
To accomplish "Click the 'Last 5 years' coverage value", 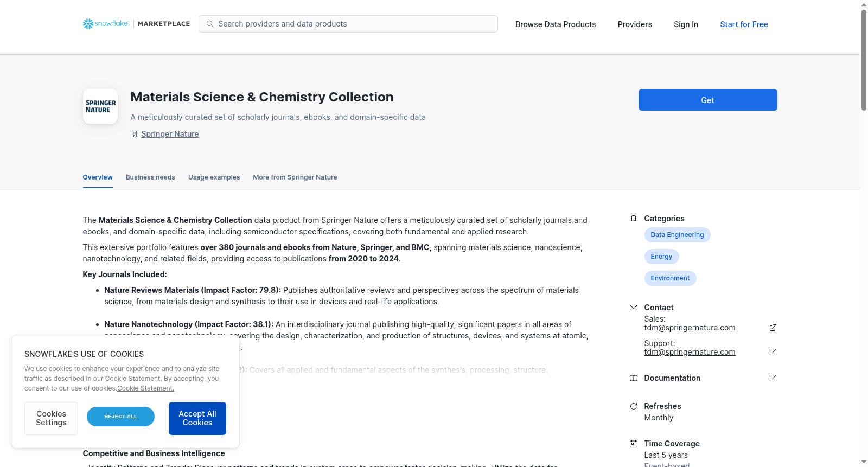I will click(666, 455).
